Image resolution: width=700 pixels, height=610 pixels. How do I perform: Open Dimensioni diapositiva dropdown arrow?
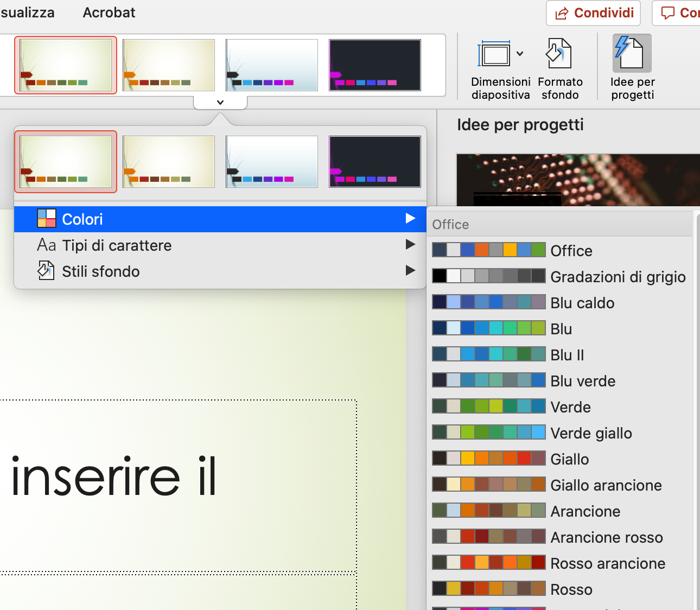click(x=520, y=53)
